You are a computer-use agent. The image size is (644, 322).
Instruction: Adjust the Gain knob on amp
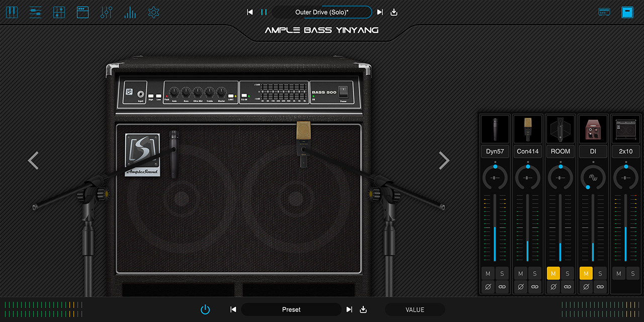[x=174, y=92]
